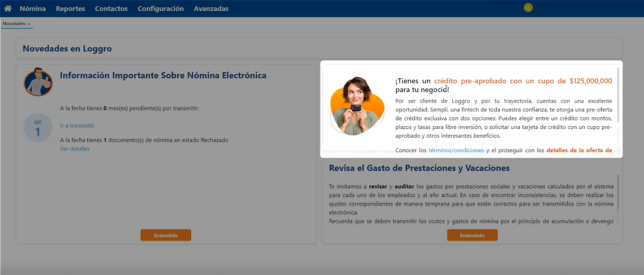Click the SEP 1 calendar date icon
This screenshot has width=644, height=275.
click(38, 128)
